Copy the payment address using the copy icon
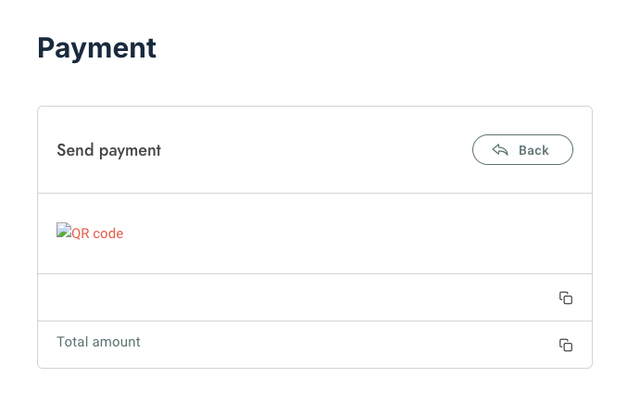This screenshot has height=404, width=640. point(565,298)
